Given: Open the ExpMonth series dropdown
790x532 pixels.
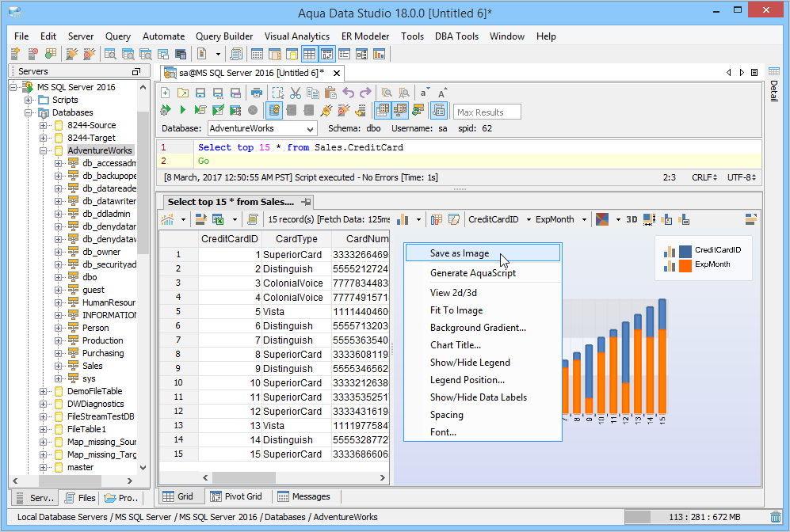Looking at the screenshot, I should (584, 219).
